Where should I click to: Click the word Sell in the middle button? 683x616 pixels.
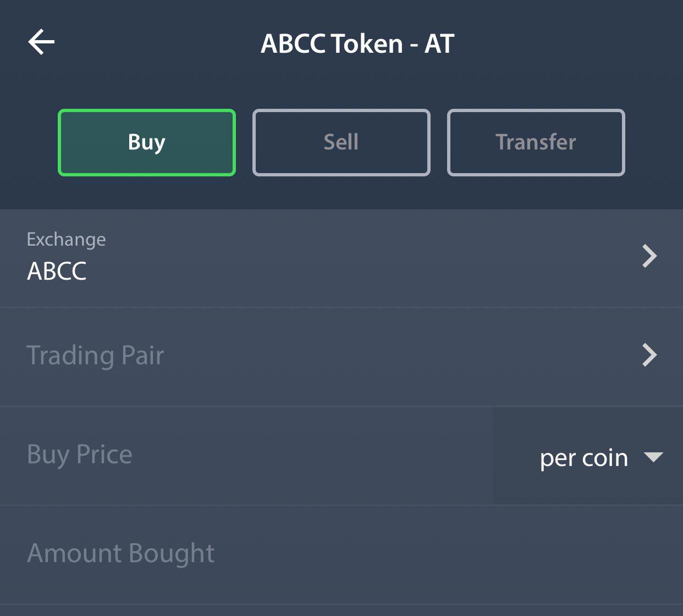(341, 142)
